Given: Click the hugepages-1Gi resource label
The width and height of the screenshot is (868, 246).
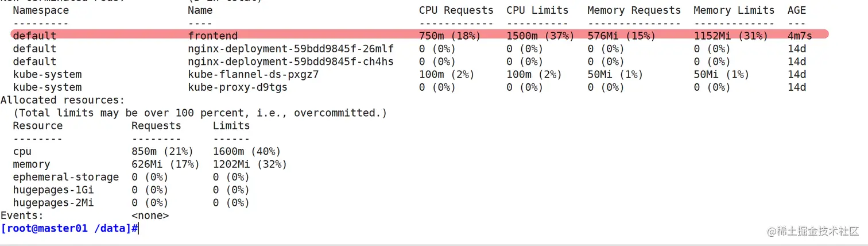Looking at the screenshot, I should pos(53,190).
